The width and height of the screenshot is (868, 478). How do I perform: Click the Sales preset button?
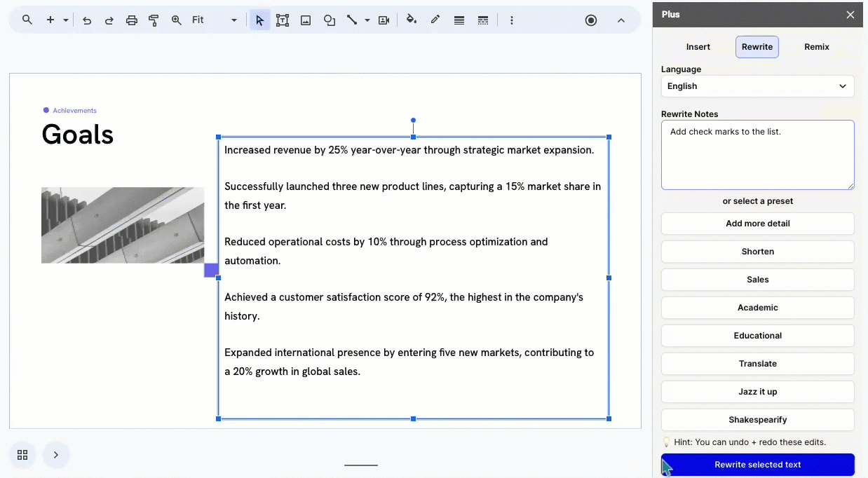pyautogui.click(x=758, y=280)
